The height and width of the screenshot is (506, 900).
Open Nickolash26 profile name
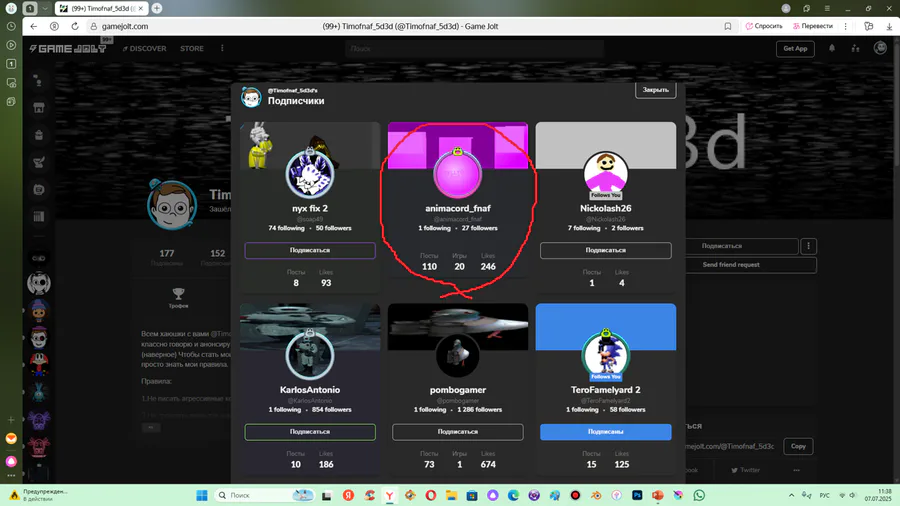coord(606,208)
